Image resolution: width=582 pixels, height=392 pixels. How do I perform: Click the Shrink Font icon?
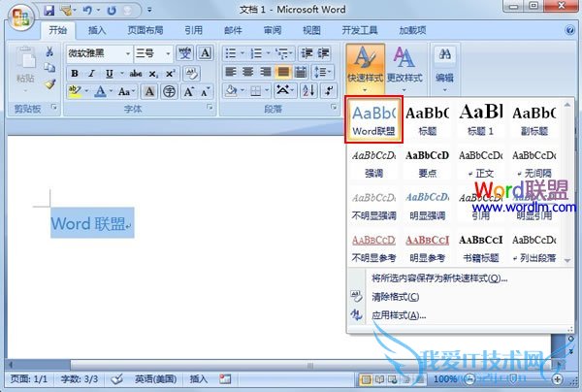point(205,91)
